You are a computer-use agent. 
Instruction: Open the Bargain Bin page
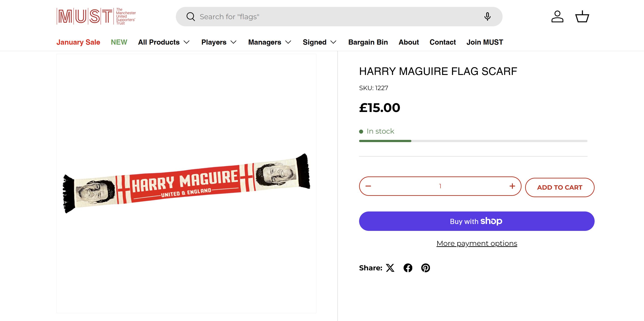368,42
